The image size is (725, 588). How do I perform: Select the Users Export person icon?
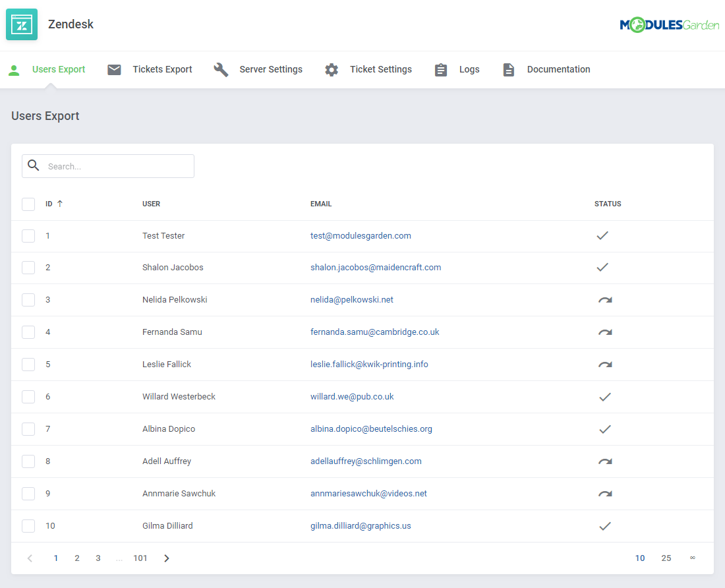coord(14,69)
